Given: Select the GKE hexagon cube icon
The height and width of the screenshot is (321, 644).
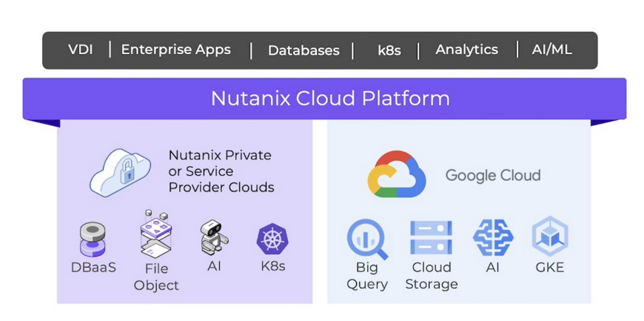Looking at the screenshot, I should (x=550, y=236).
